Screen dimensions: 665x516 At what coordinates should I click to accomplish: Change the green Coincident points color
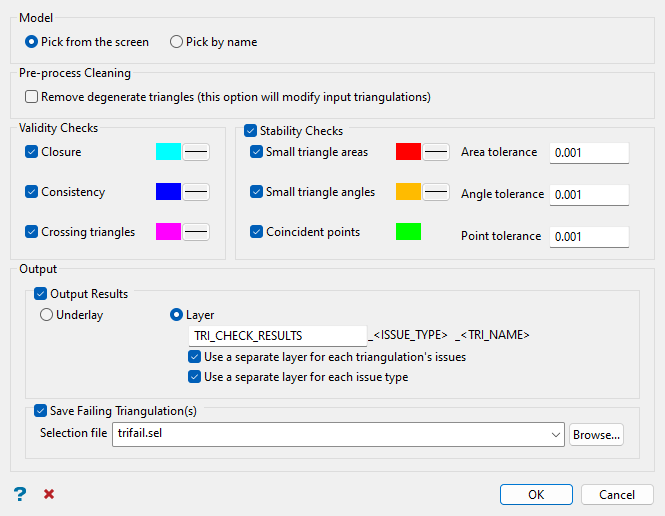click(x=408, y=232)
